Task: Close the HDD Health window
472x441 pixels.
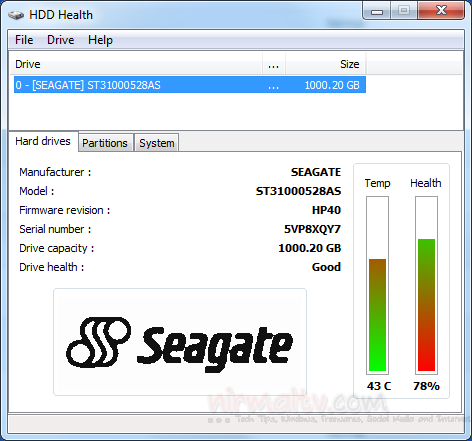Action: pyautogui.click(x=441, y=11)
